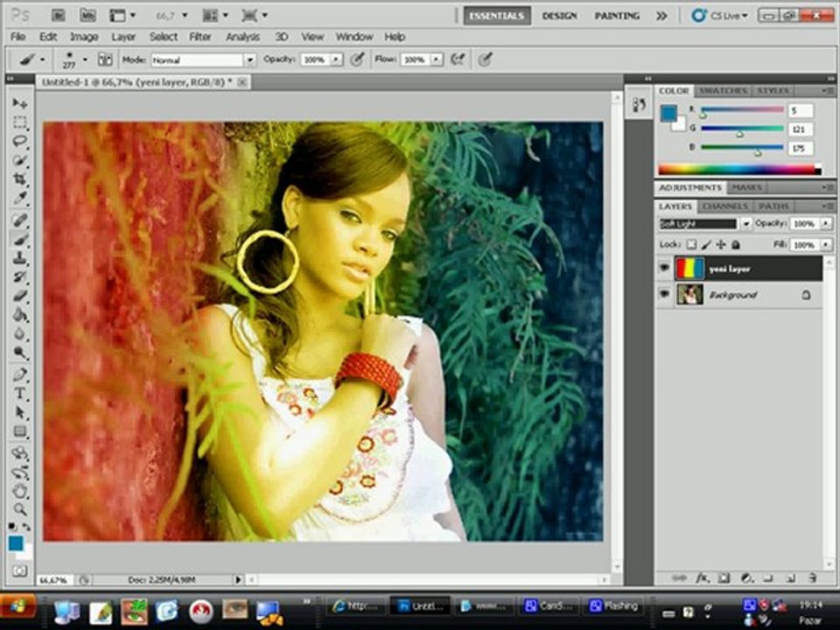Select the Paint Bucket tool
Image resolution: width=840 pixels, height=630 pixels.
pyautogui.click(x=20, y=314)
